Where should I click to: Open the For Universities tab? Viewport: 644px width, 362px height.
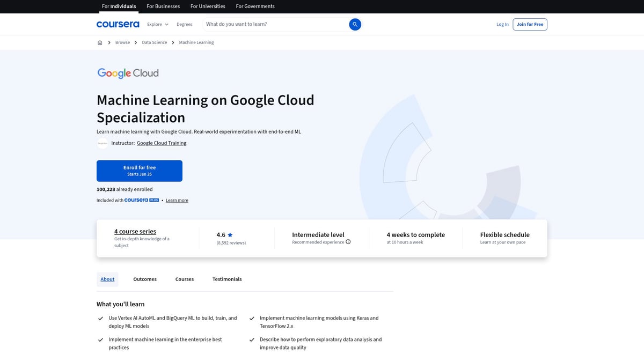click(208, 6)
